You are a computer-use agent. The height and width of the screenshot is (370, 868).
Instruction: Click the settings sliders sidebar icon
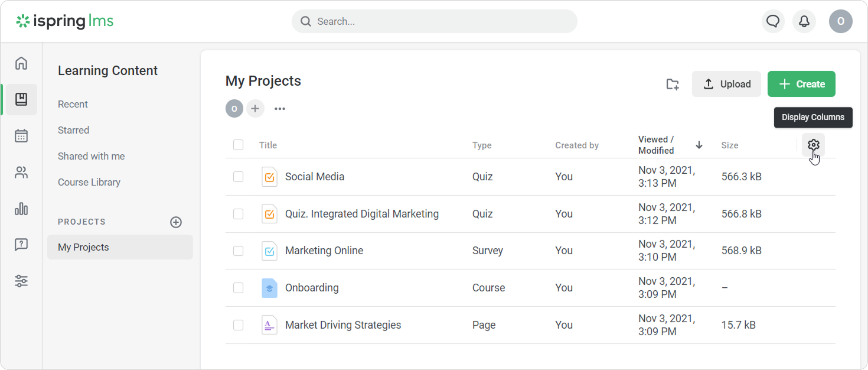pyautogui.click(x=21, y=281)
